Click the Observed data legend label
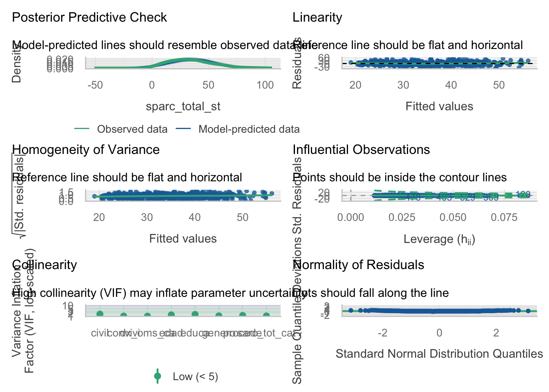549x392 pixels. point(132,129)
